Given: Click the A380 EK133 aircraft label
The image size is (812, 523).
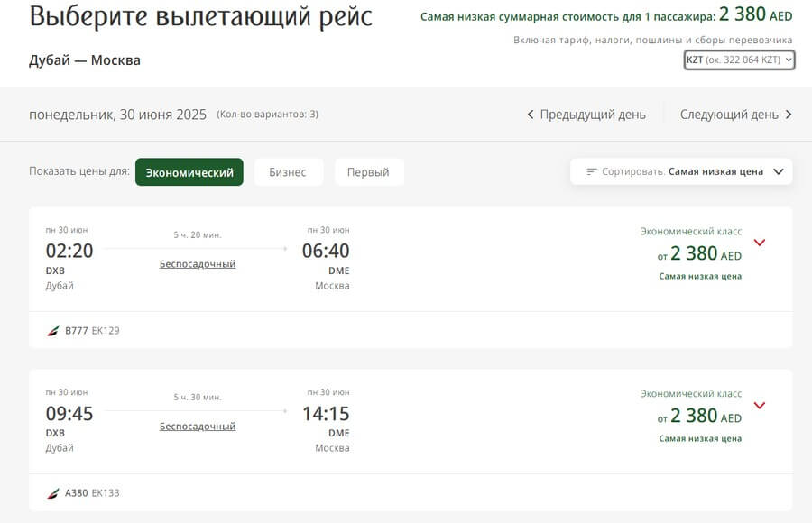Looking at the screenshot, I should (92, 493).
